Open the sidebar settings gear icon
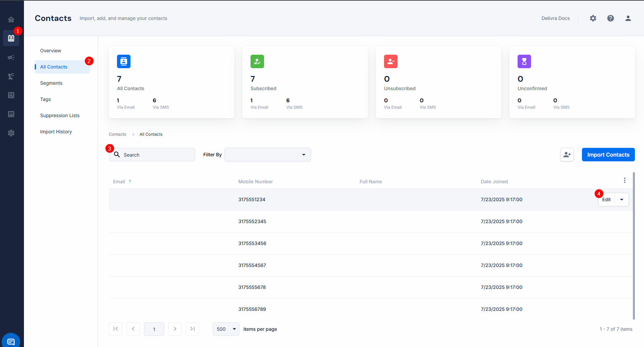 coord(11,133)
